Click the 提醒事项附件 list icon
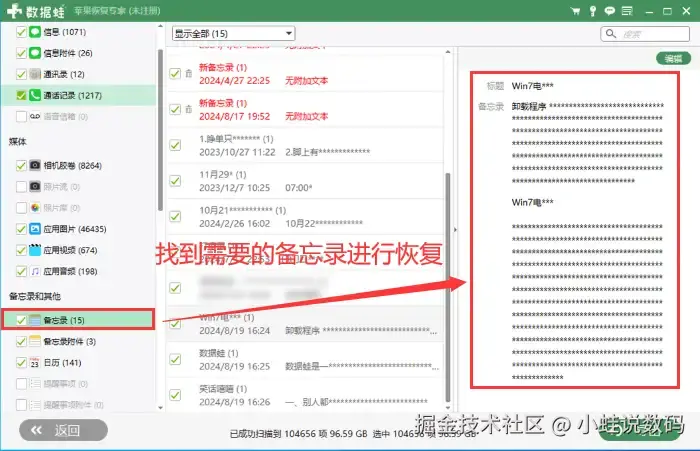The height and width of the screenshot is (451, 700). tap(35, 405)
